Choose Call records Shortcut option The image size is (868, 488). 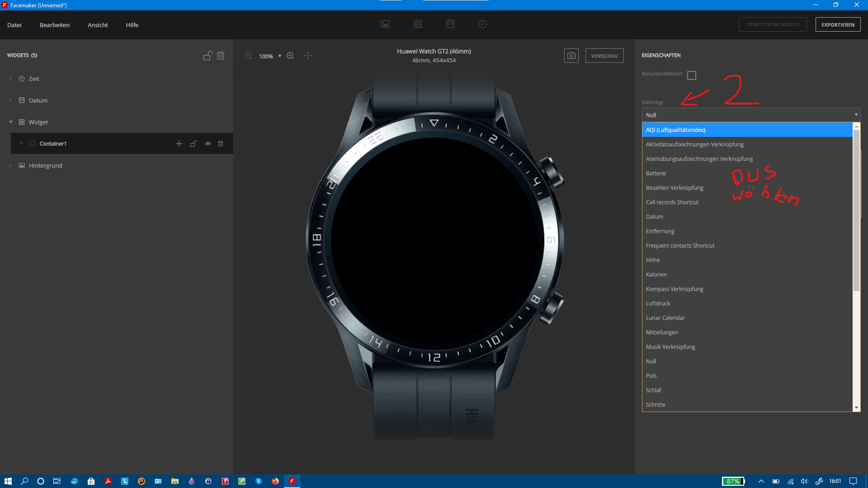tap(747, 202)
